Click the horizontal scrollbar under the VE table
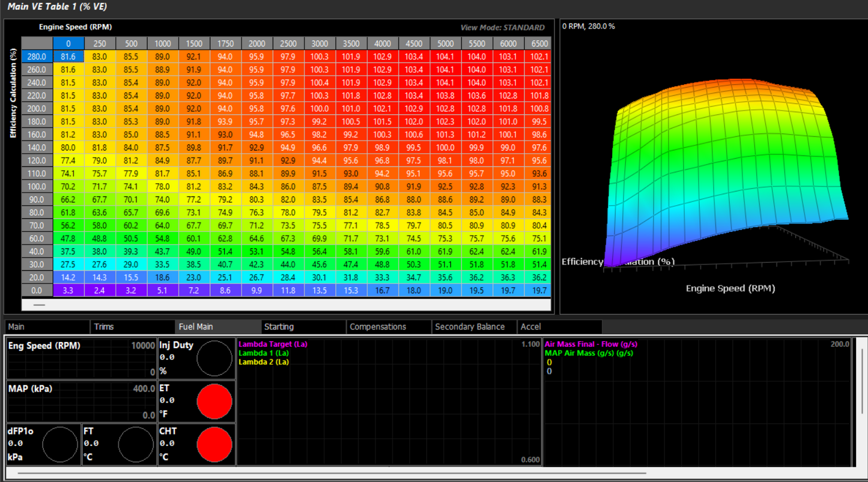 click(x=286, y=305)
